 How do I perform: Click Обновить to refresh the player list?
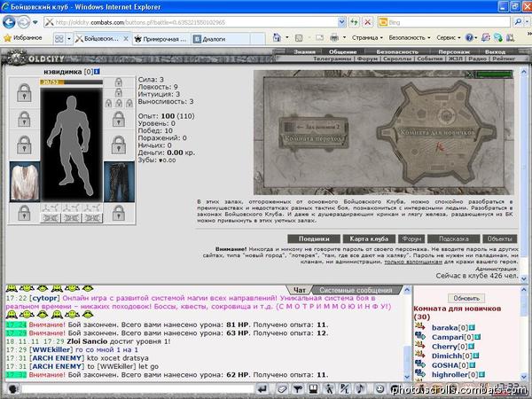click(x=466, y=298)
